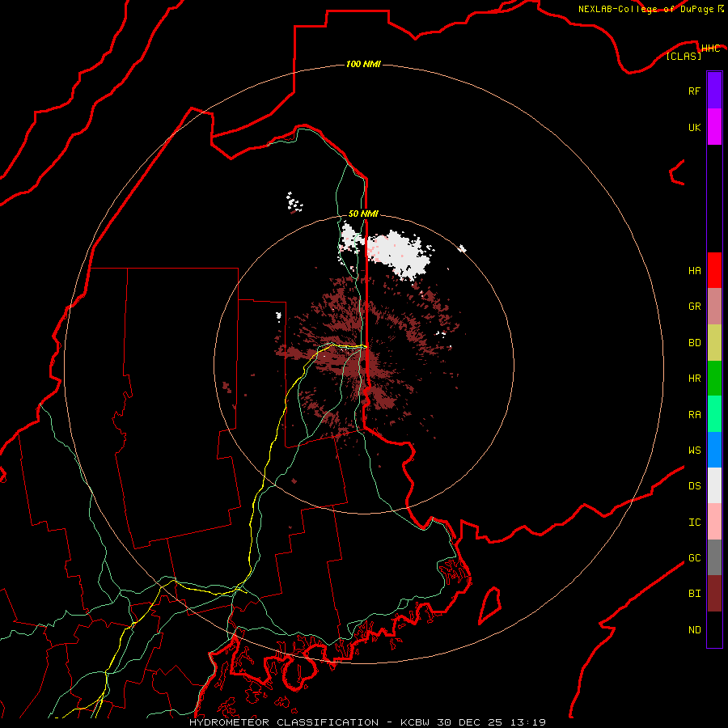
Task: Click the BD legend label
Action: 694,343
